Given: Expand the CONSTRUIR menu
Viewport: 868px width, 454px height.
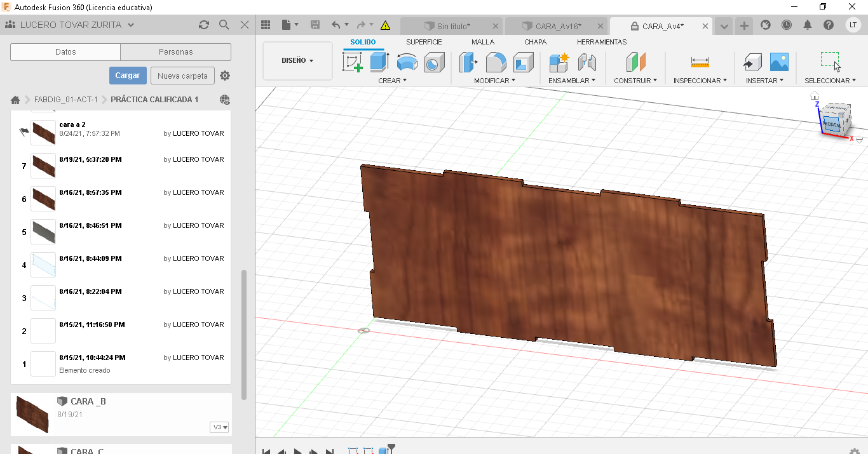Looking at the screenshot, I should (x=635, y=81).
